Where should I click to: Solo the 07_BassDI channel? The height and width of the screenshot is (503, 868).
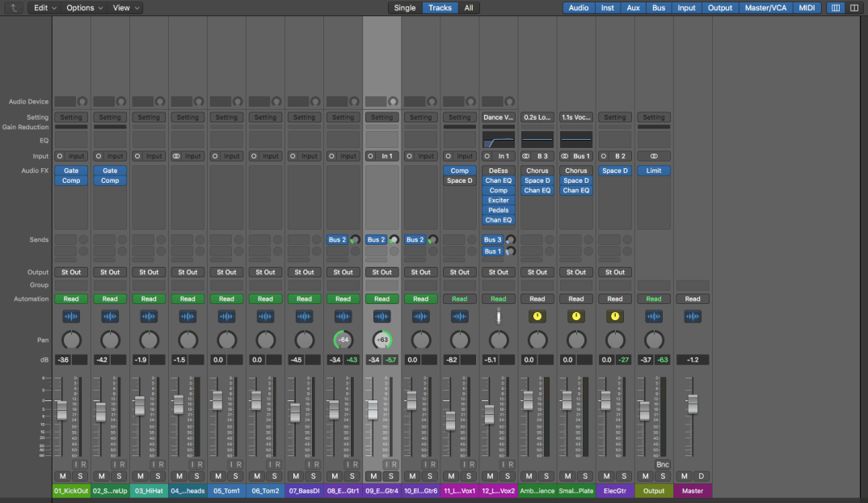coord(314,476)
